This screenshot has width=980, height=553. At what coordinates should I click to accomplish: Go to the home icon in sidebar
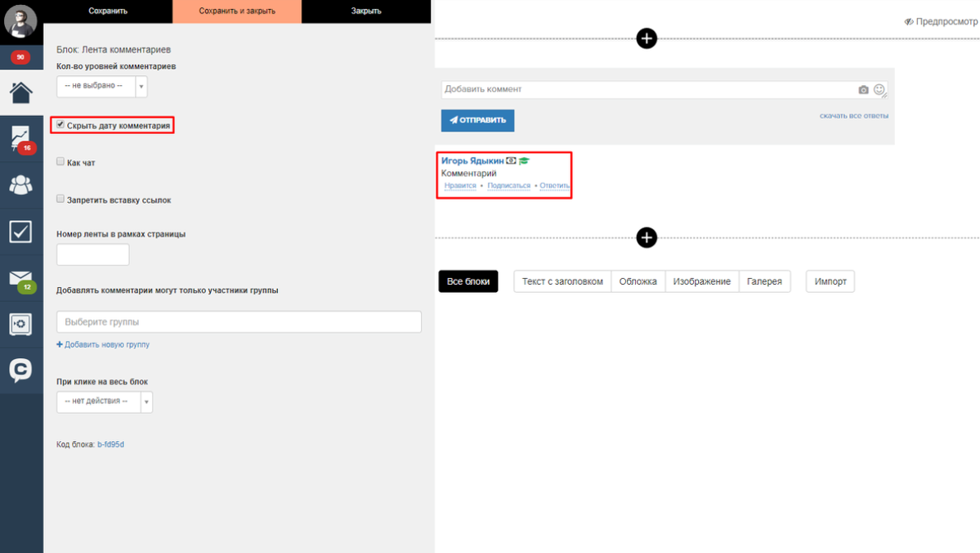pyautogui.click(x=20, y=92)
